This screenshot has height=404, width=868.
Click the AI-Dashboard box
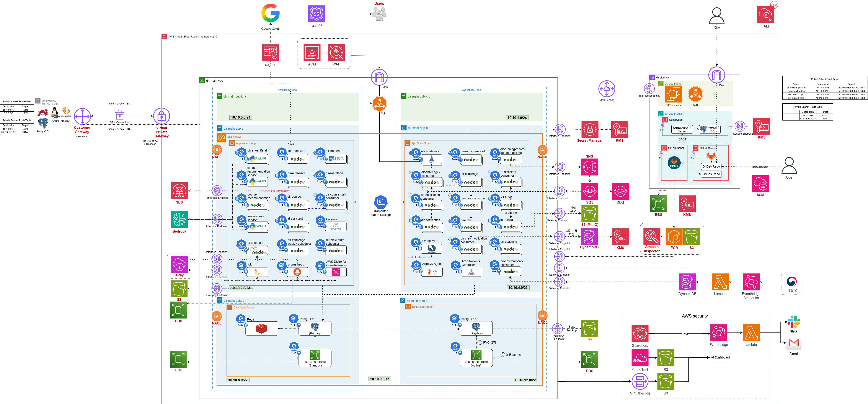pyautogui.click(x=720, y=357)
